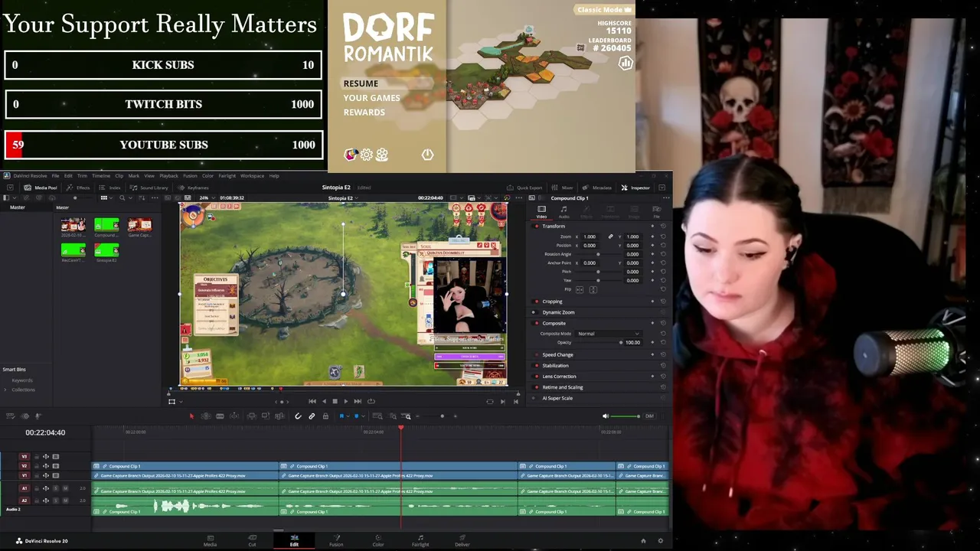Switch to the Color page
The image size is (980, 551).
tap(378, 540)
